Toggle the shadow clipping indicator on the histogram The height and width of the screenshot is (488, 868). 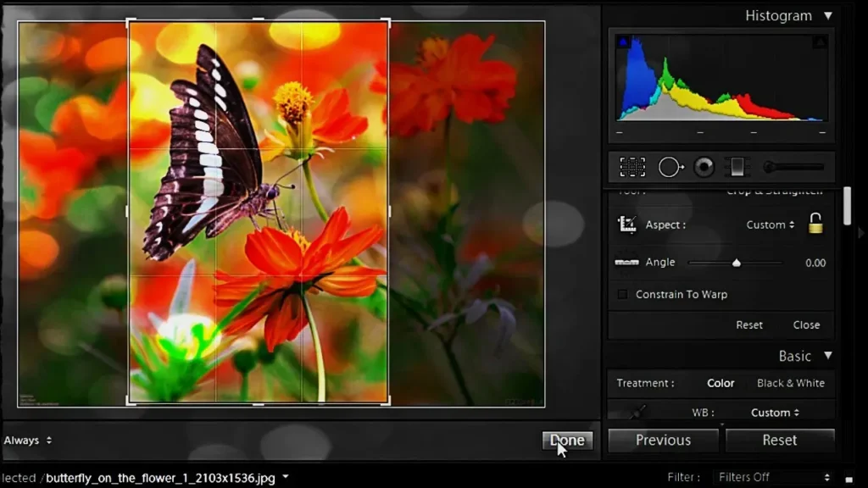click(x=622, y=40)
